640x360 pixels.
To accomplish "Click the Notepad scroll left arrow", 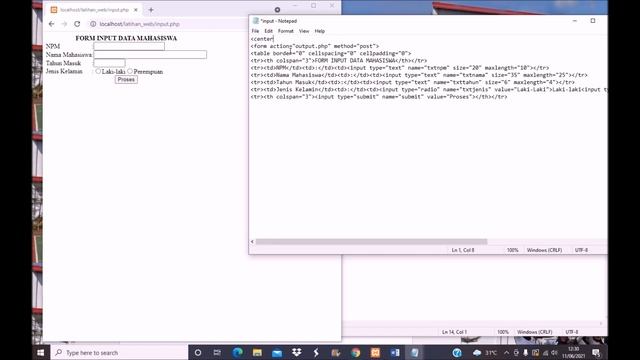I will [x=252, y=242].
